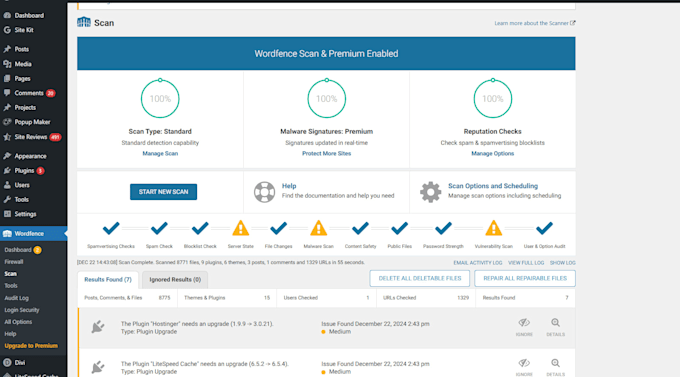Click the File Changes checkmark icon
The width and height of the screenshot is (680, 377).
[278, 228]
